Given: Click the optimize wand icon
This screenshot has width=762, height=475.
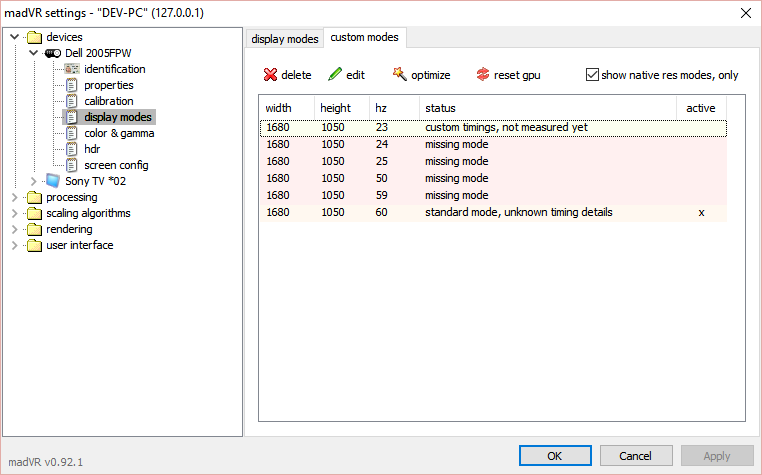Looking at the screenshot, I should click(400, 75).
